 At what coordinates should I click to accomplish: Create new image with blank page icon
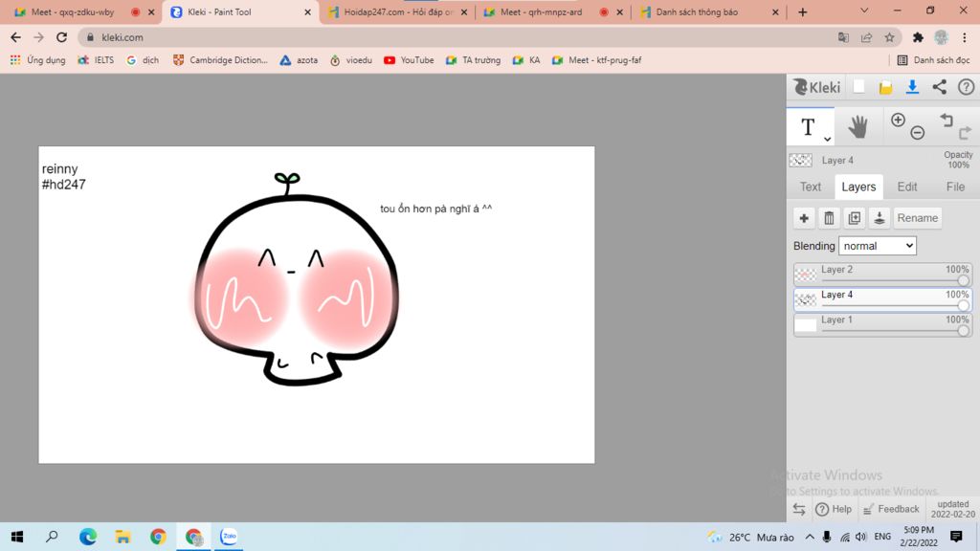coord(858,87)
